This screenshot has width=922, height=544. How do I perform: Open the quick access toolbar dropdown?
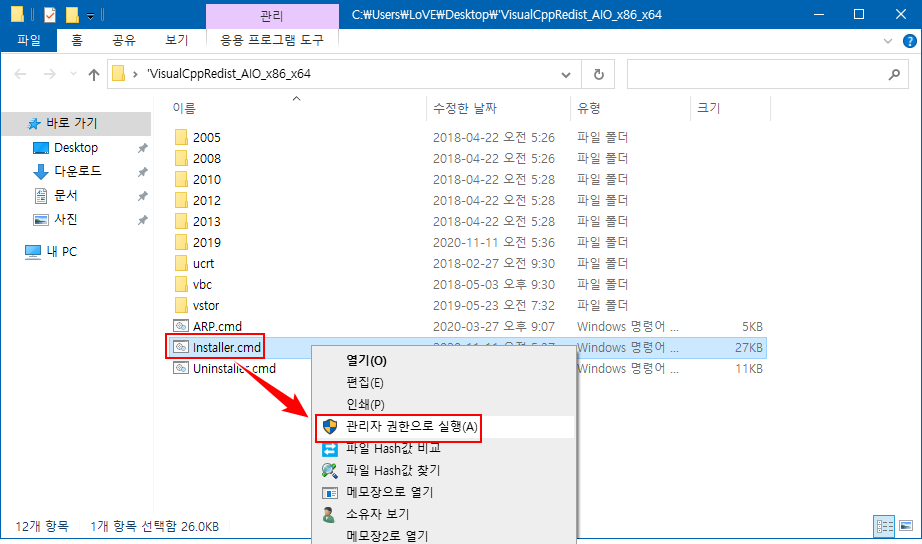91,16
